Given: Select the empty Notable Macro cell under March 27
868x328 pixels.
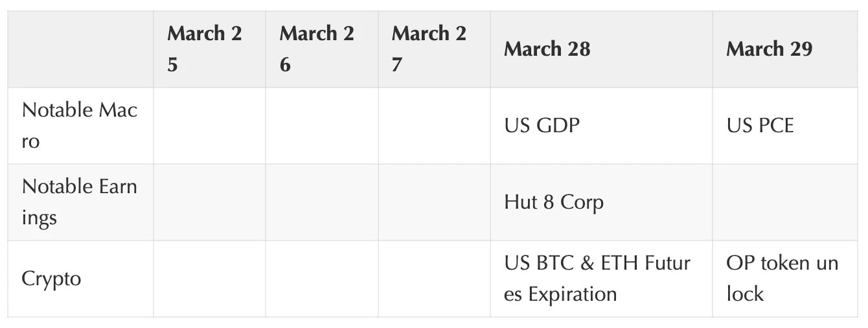Looking at the screenshot, I should (434, 126).
